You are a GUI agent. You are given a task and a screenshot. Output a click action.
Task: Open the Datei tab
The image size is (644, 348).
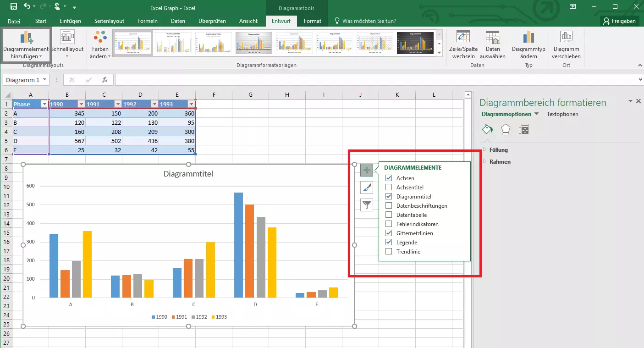[14, 21]
